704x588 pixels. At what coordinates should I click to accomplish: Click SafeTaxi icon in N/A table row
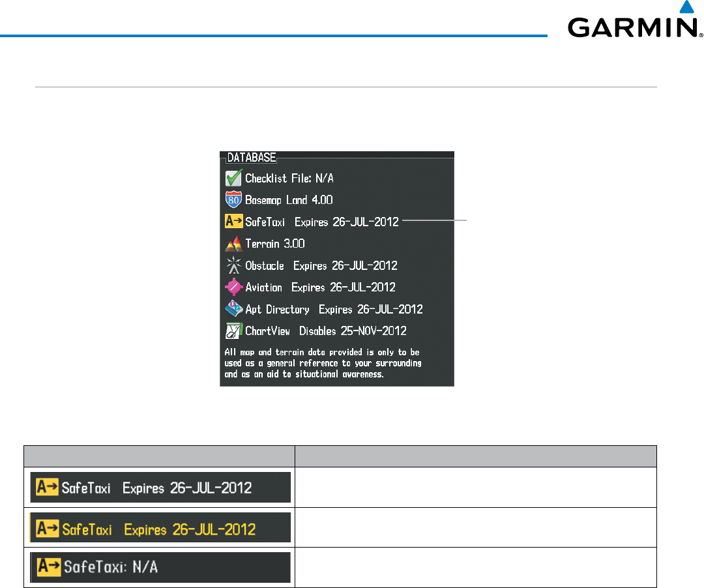coord(49,566)
